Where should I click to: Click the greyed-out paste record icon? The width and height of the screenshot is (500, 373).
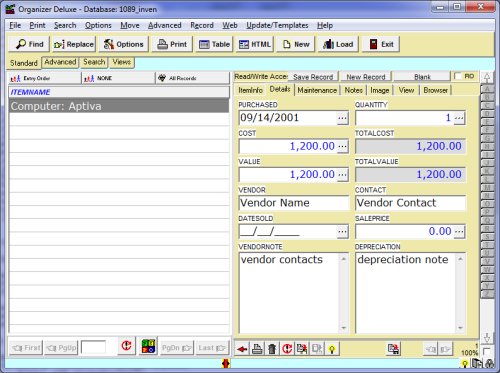[x=317, y=349]
